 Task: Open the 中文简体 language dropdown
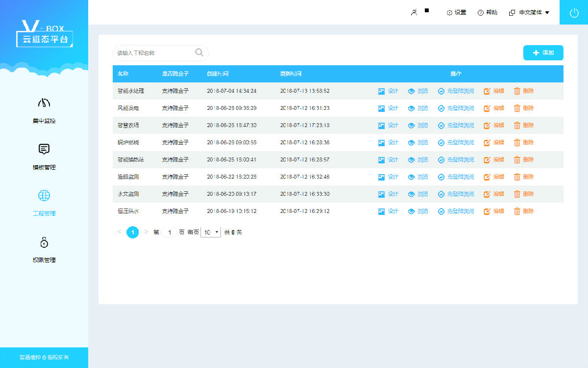[x=530, y=13]
